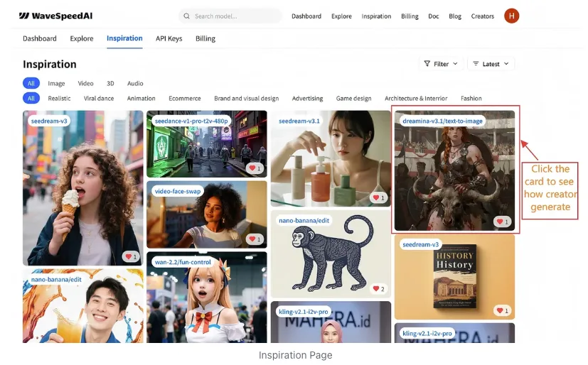Click the Search model input field
Screen dimensions: 588x365
230,16
